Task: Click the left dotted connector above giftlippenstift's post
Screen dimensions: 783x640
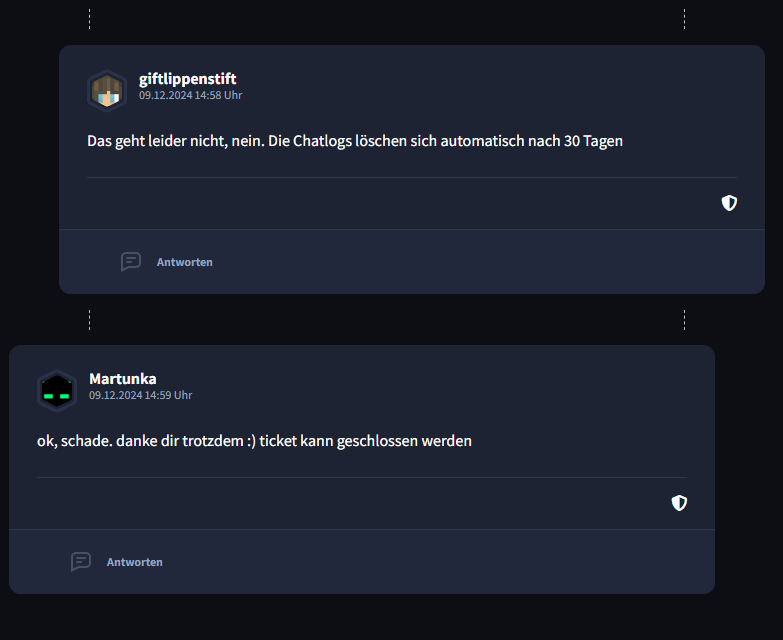Action: 89,19
